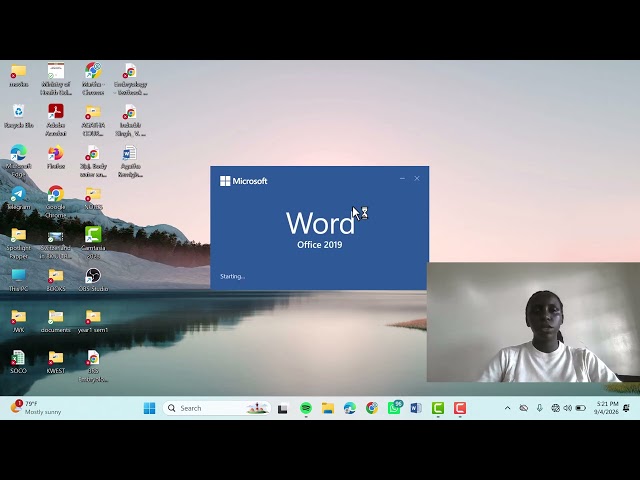640x480 pixels.
Task: Select the SOCO Excel file on desktop
Action: tap(18, 362)
